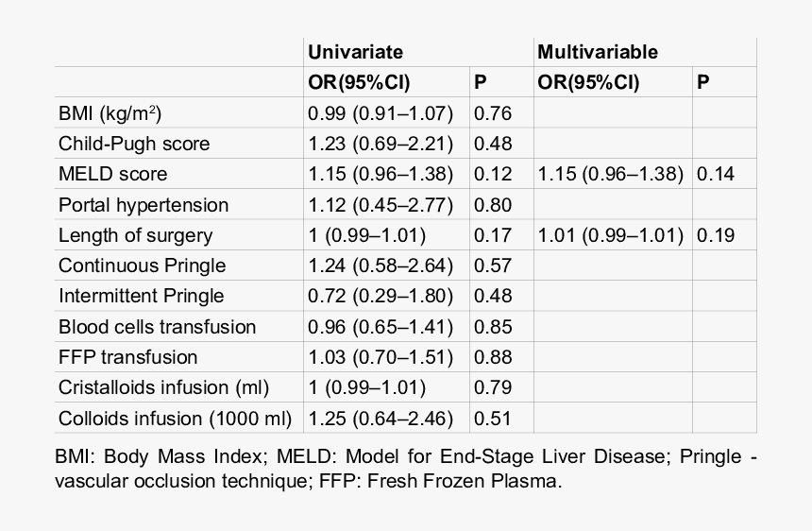Click the Intermittent Pringle row label
Viewport: 812px width, 531px height.
coord(142,296)
